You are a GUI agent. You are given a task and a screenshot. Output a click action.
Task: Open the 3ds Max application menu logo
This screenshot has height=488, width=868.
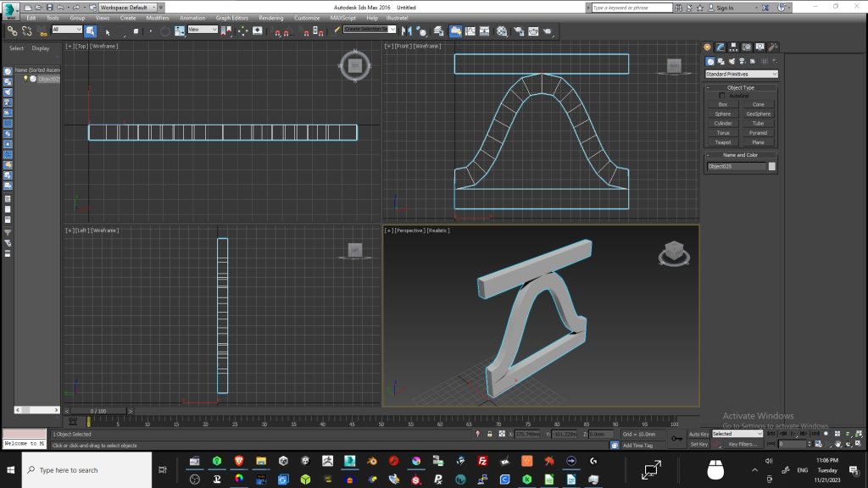click(10, 10)
